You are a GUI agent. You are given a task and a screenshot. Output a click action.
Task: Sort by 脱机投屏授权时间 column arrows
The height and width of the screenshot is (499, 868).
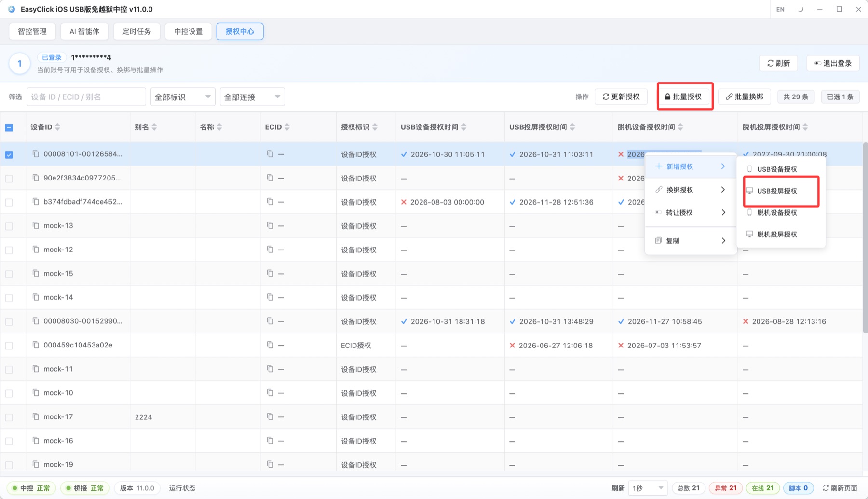805,127
